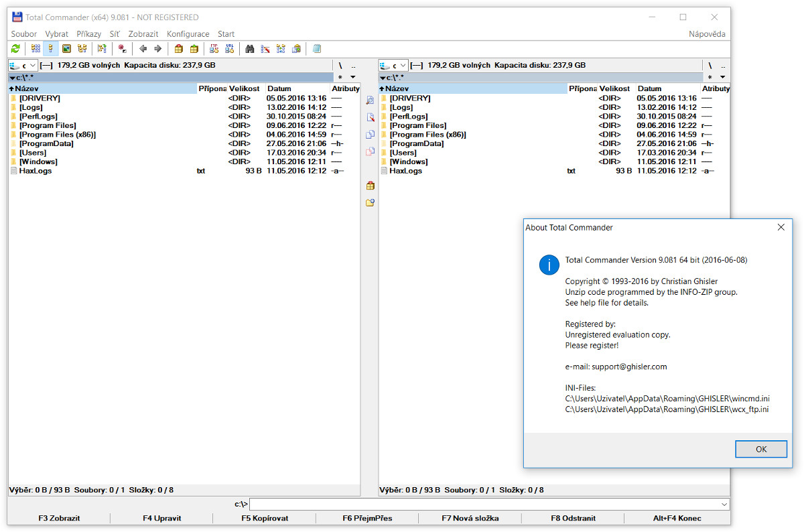Click the F3 Zobrazit button
This screenshot has width=804, height=532.
coord(59,518)
